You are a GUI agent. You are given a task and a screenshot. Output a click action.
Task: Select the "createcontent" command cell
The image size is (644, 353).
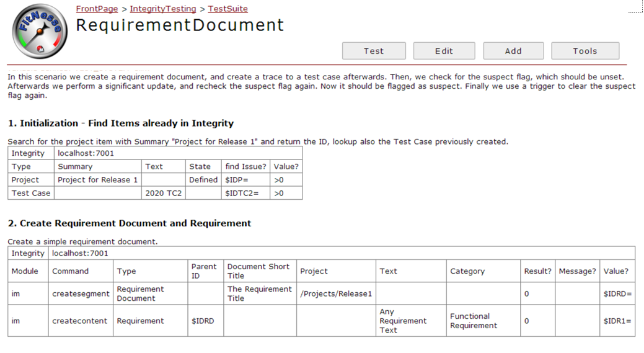[x=81, y=321]
